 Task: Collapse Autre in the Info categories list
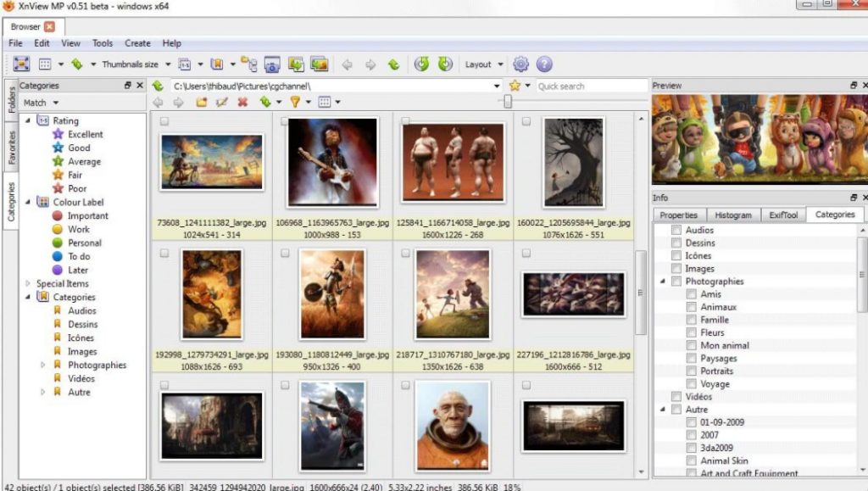(x=663, y=409)
